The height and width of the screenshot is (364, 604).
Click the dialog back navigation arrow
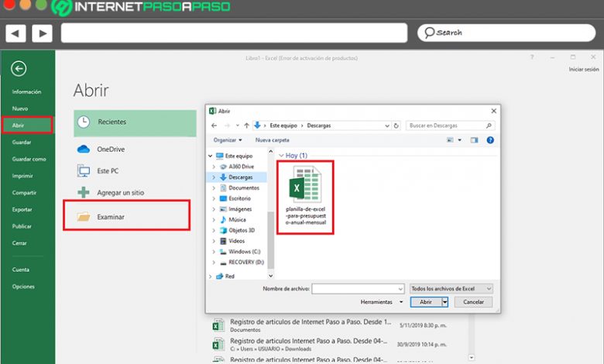pyautogui.click(x=214, y=125)
